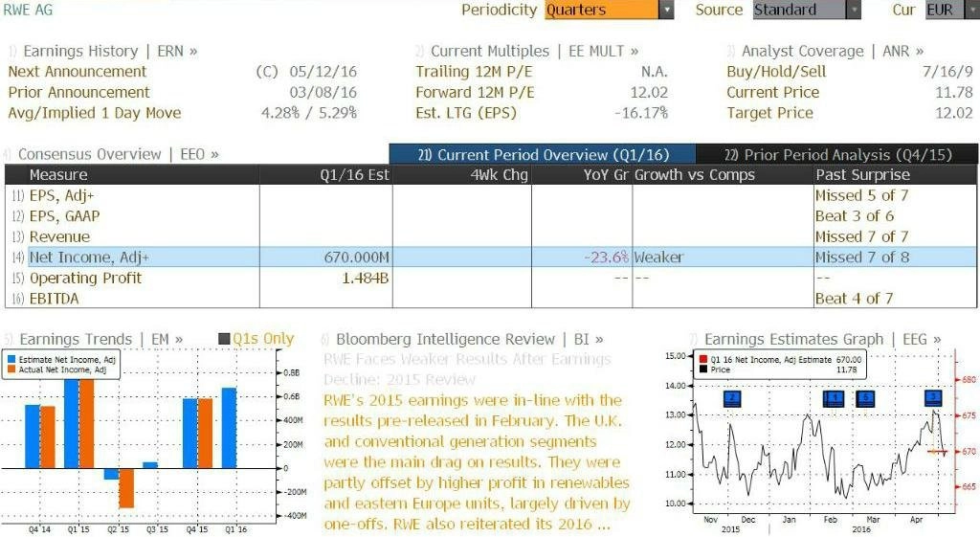Viewport: 980px width, 537px height.
Task: Open the Periodicity dropdown arrow
Action: click(x=667, y=10)
